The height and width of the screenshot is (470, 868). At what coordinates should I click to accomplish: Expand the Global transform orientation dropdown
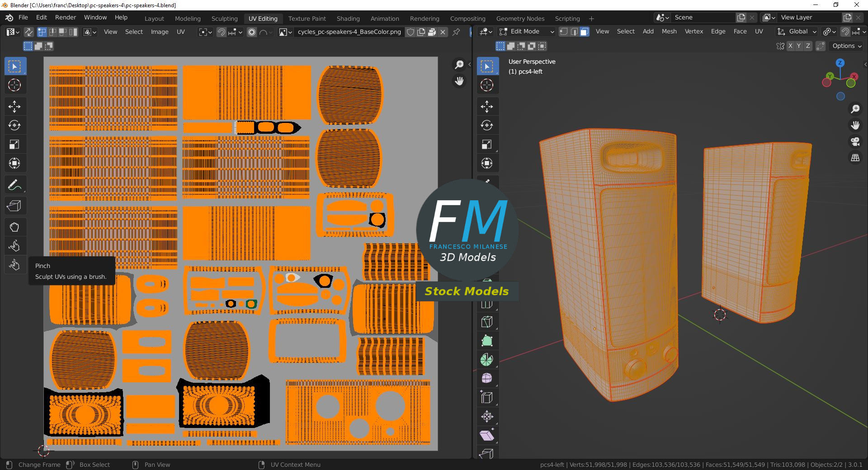coord(797,32)
